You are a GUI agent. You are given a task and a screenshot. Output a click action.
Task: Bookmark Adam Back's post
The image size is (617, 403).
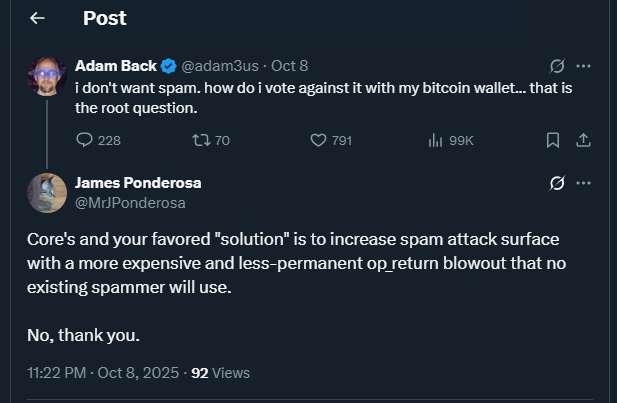pos(552,140)
